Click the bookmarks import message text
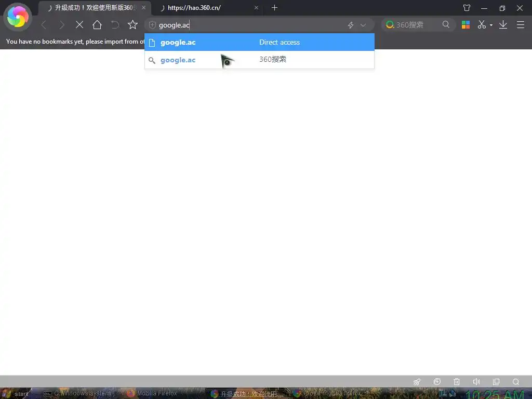Viewport: 532px width, 399px height. click(75, 42)
